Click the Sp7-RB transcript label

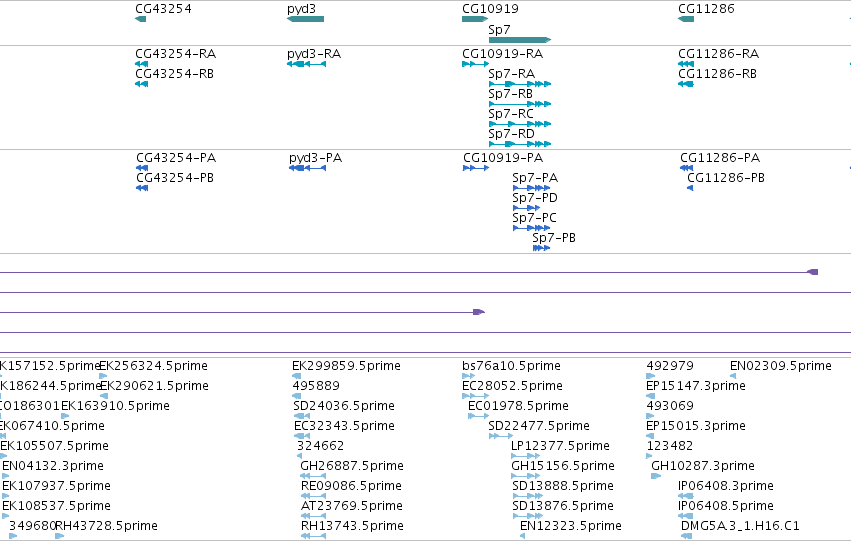coord(510,94)
